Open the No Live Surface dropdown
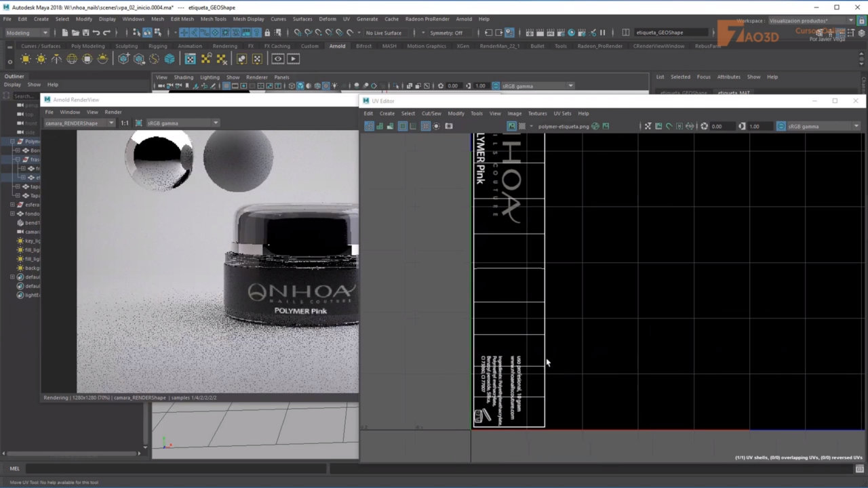 387,33
